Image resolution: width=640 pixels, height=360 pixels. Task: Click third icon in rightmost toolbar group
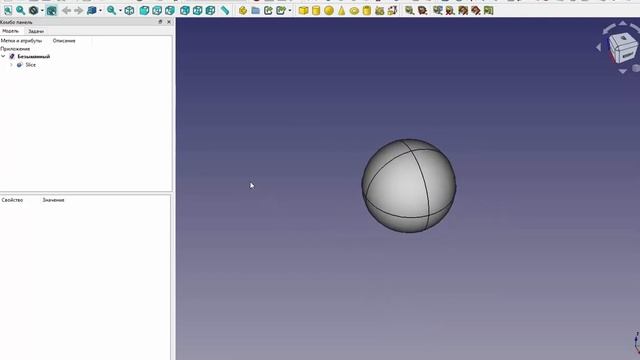pos(438,11)
